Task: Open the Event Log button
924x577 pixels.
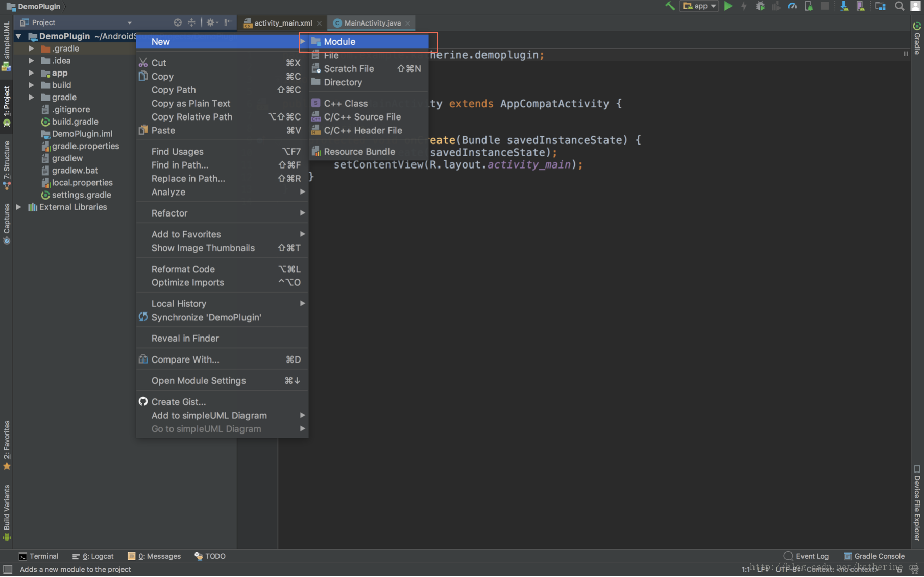Action: (806, 557)
